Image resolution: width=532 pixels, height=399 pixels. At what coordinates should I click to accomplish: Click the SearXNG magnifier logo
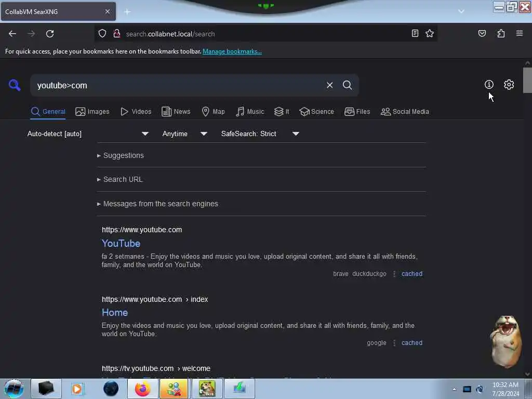[x=15, y=85]
